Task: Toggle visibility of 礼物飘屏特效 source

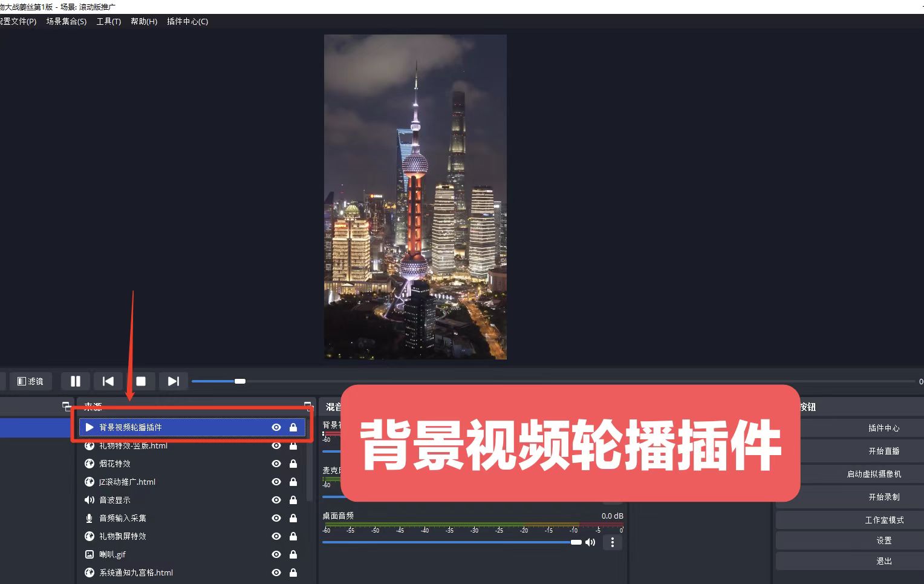Action: pyautogui.click(x=276, y=536)
